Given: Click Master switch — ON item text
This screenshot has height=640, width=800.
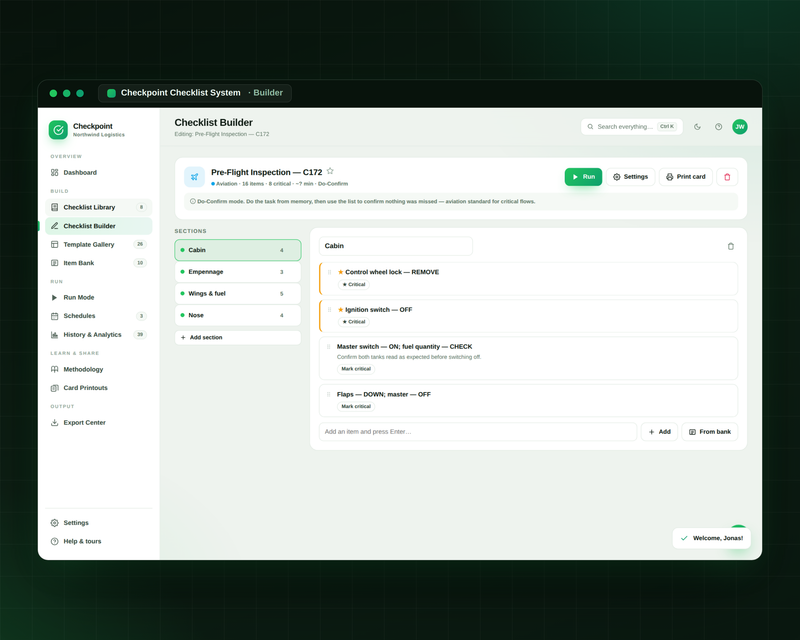Looking at the screenshot, I should [x=404, y=347].
